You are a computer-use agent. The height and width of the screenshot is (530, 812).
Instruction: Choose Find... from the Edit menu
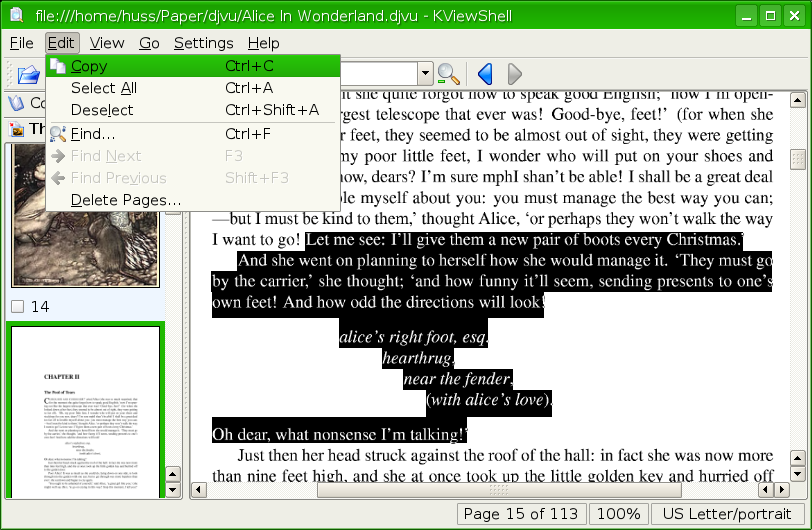pos(193,134)
